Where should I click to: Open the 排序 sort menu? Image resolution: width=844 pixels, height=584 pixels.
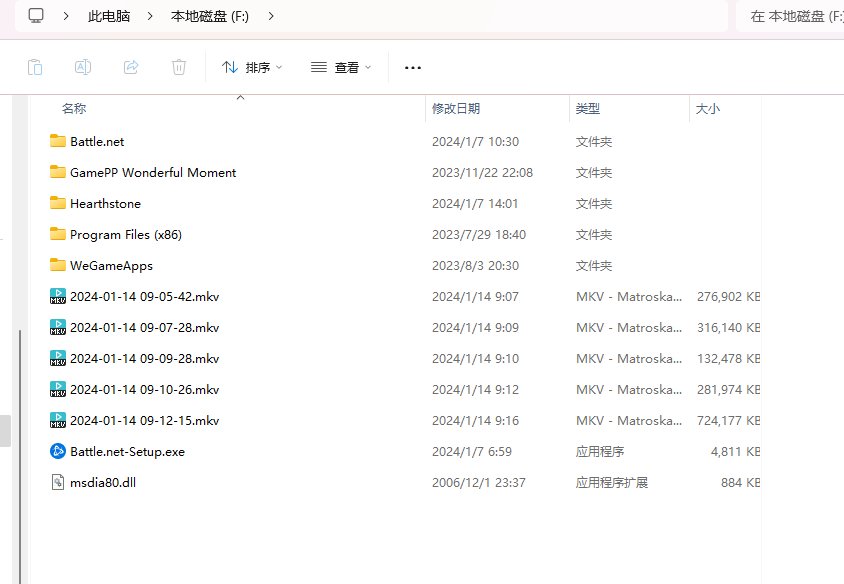(252, 67)
